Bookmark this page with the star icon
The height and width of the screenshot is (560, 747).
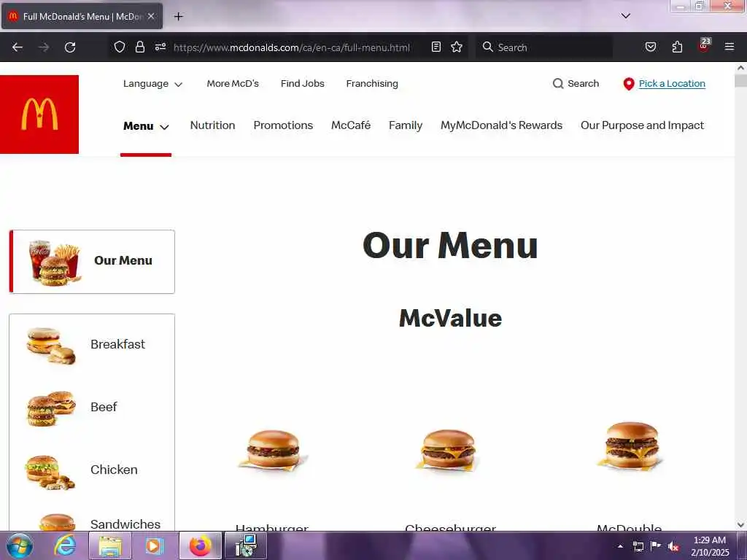(x=457, y=47)
